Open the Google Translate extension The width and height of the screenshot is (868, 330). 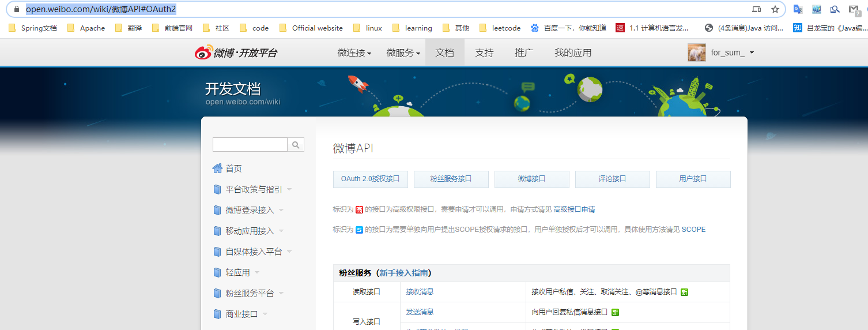point(798,9)
